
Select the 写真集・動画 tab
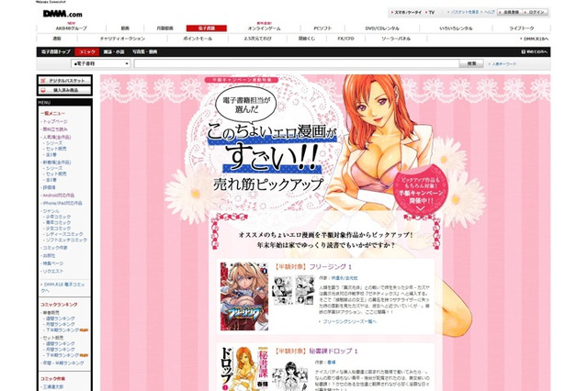[144, 52]
